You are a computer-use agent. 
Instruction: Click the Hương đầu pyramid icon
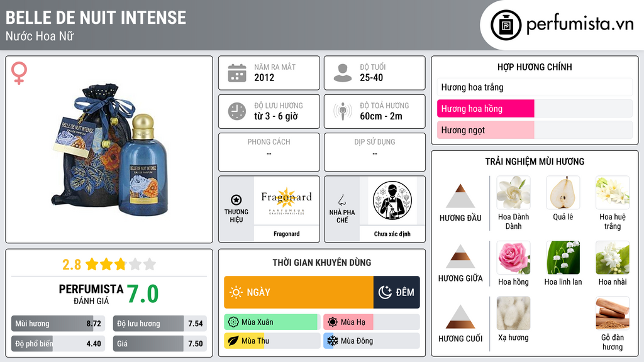(x=460, y=196)
